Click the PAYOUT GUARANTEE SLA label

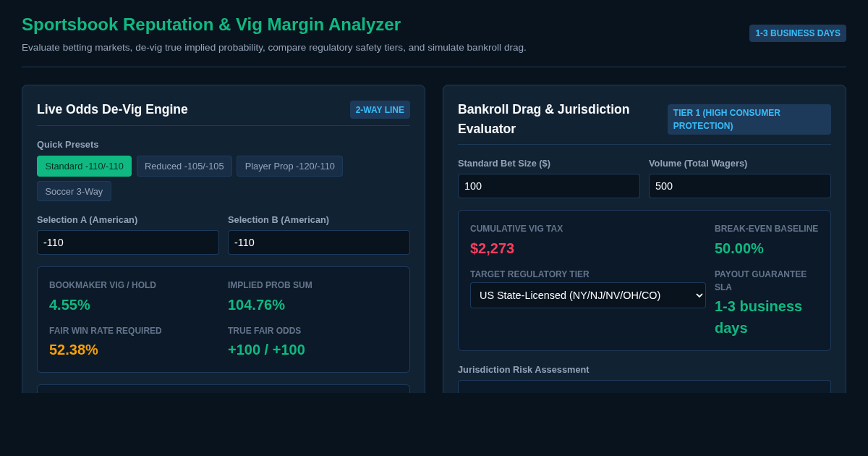760,281
